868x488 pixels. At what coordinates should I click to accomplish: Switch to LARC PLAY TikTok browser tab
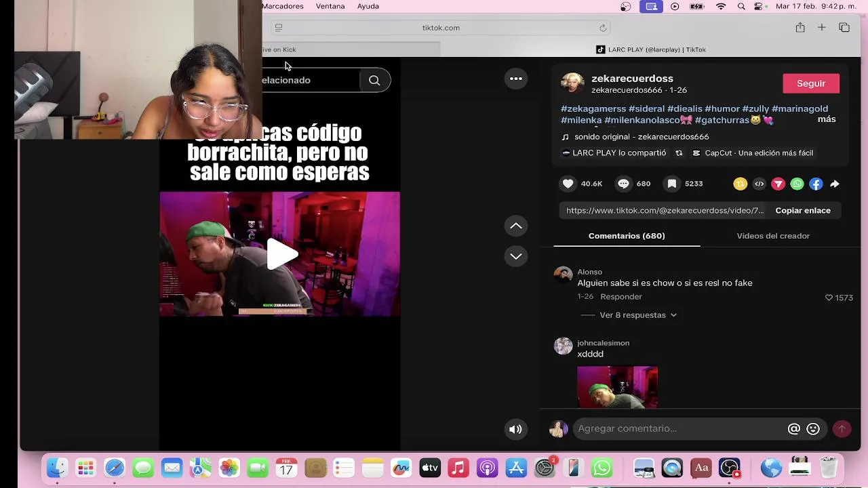click(x=651, y=49)
